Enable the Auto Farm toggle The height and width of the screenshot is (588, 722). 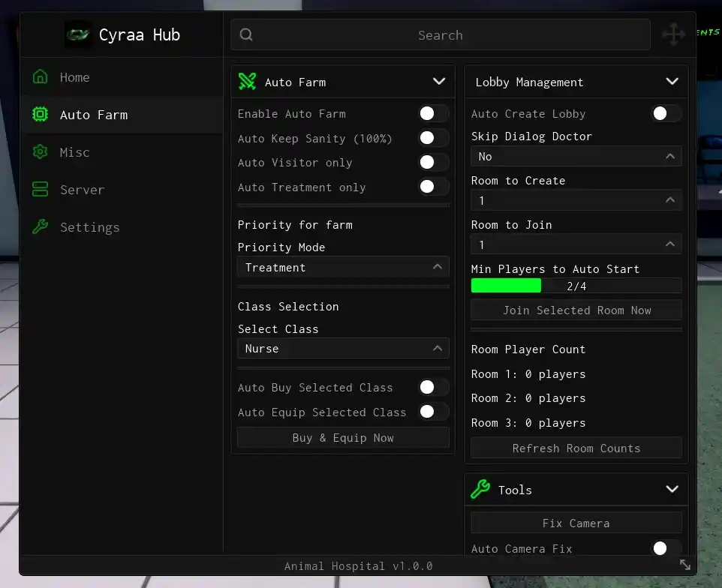click(x=433, y=114)
